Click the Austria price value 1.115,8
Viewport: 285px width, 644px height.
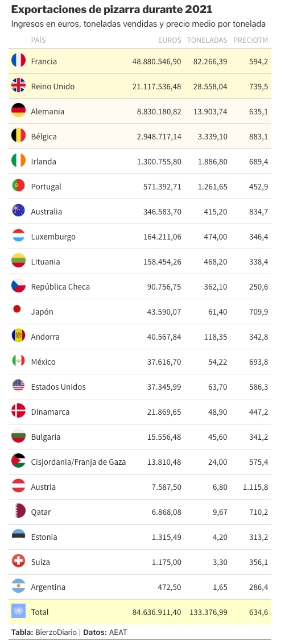click(255, 486)
